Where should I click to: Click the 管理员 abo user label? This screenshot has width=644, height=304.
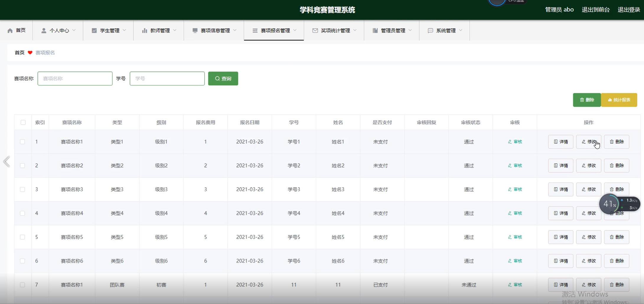click(559, 10)
